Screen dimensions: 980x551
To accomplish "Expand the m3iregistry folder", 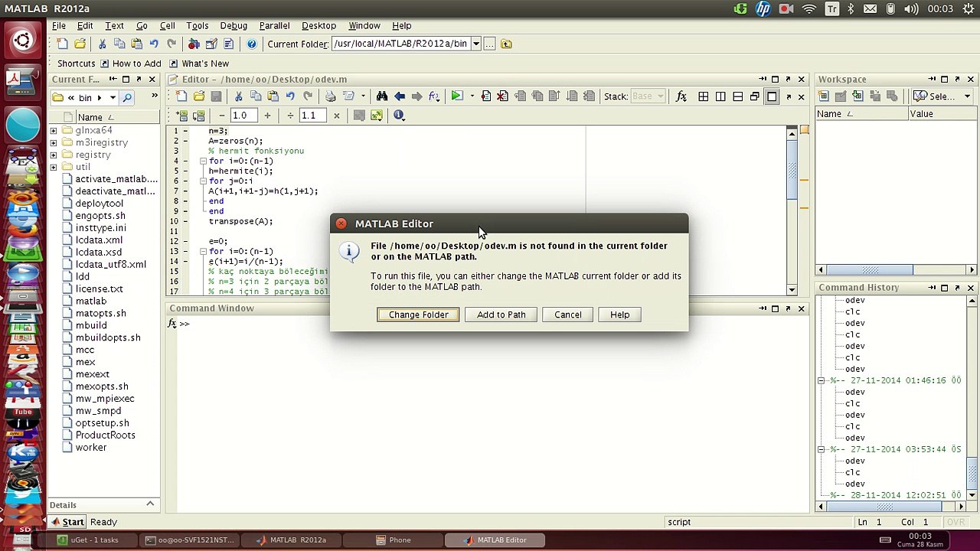I will click(54, 143).
